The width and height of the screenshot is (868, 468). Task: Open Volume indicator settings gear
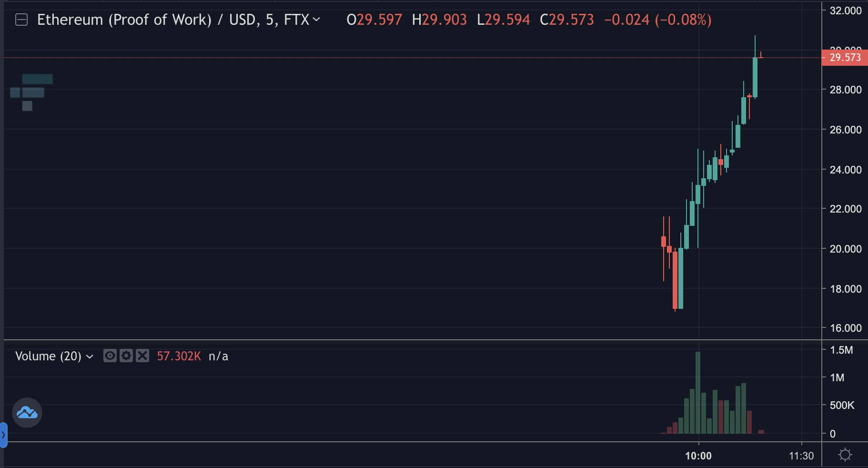click(126, 356)
